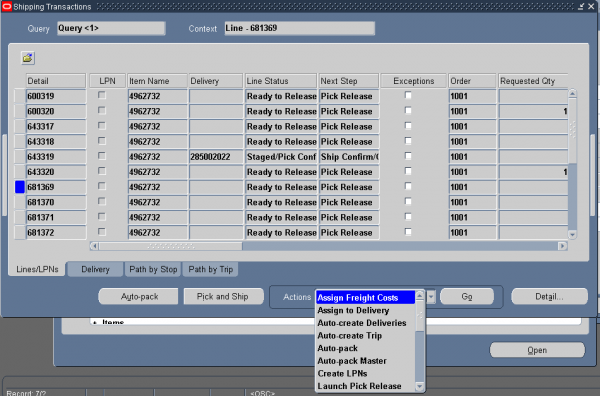Click the Open button in the background window
600x396 pixels.
537,350
